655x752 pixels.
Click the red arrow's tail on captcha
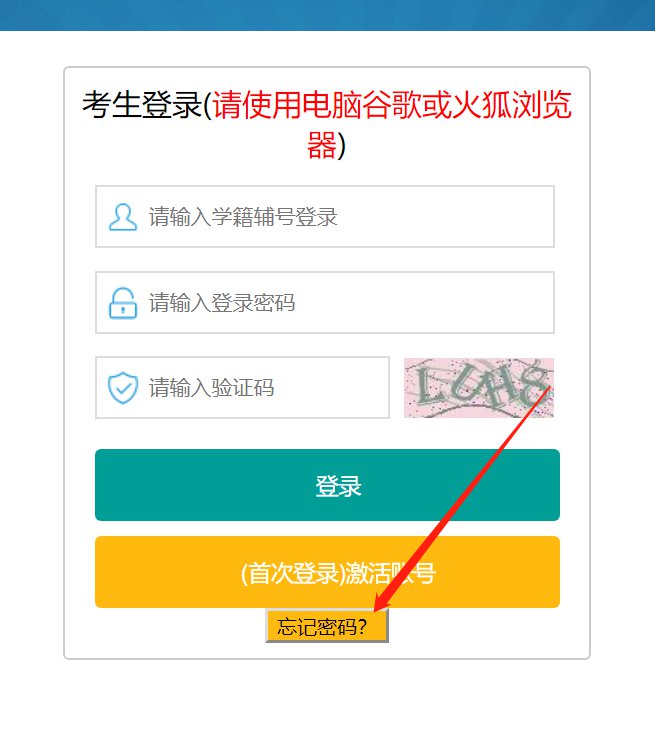coord(547,389)
